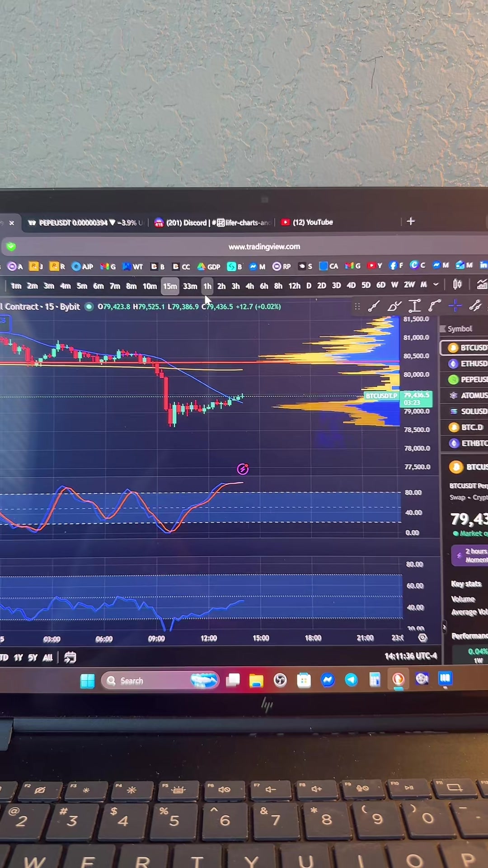Click the pink lightning event marker on chart

243,469
